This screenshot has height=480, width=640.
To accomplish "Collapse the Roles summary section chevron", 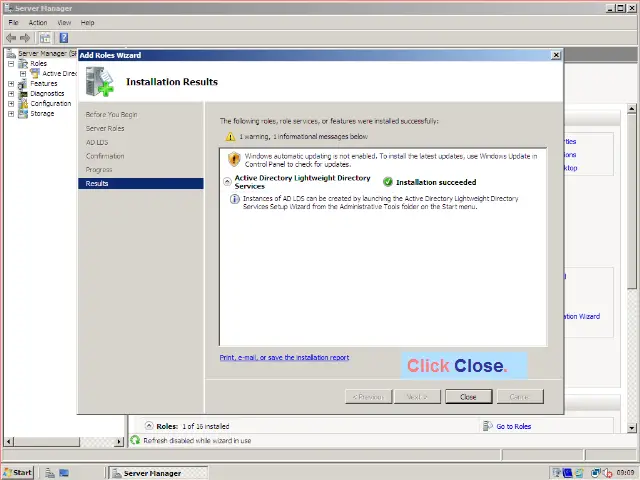I will click(149, 426).
